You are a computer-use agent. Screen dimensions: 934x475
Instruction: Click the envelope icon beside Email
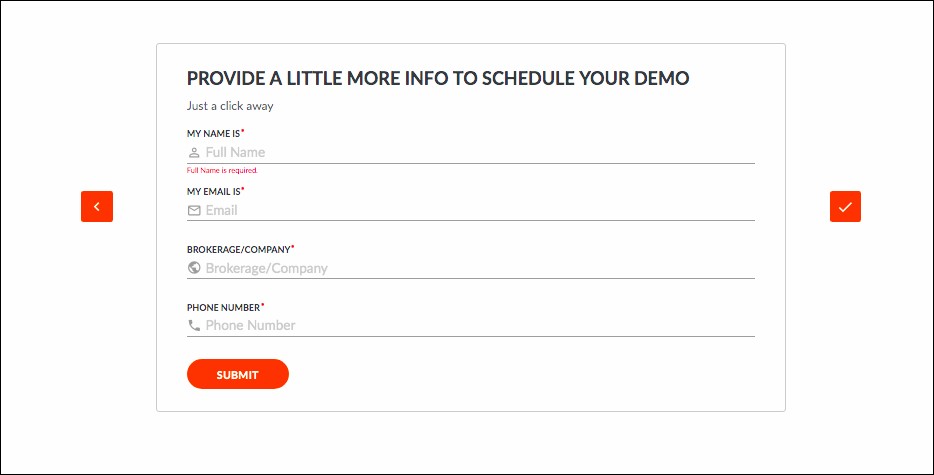pos(194,210)
